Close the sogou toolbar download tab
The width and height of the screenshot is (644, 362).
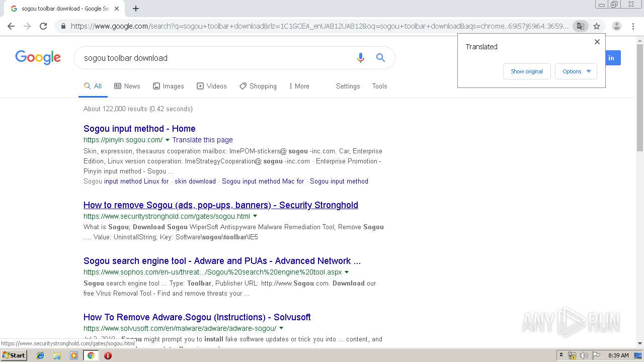(117, 9)
